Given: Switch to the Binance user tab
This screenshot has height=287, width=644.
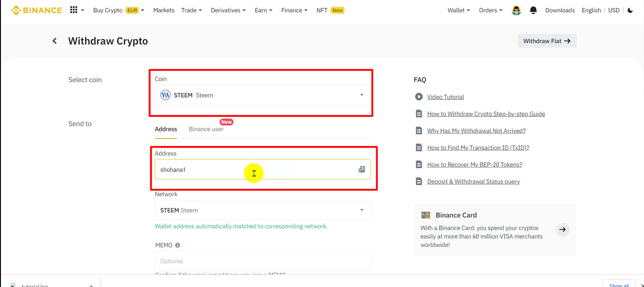Looking at the screenshot, I should (x=206, y=129).
